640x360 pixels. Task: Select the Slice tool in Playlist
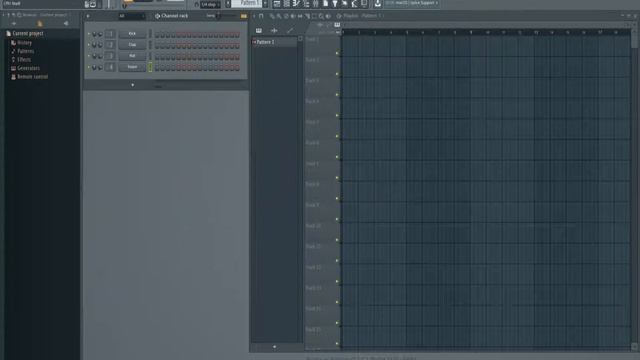[x=307, y=16]
